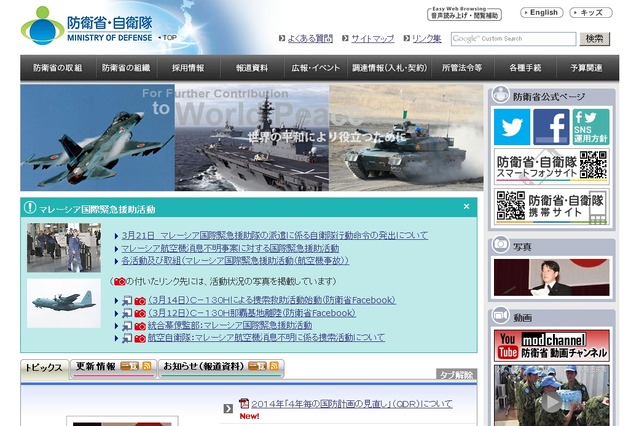Open the 各種手続 menu
The width and height of the screenshot is (639, 426).
tap(525, 68)
